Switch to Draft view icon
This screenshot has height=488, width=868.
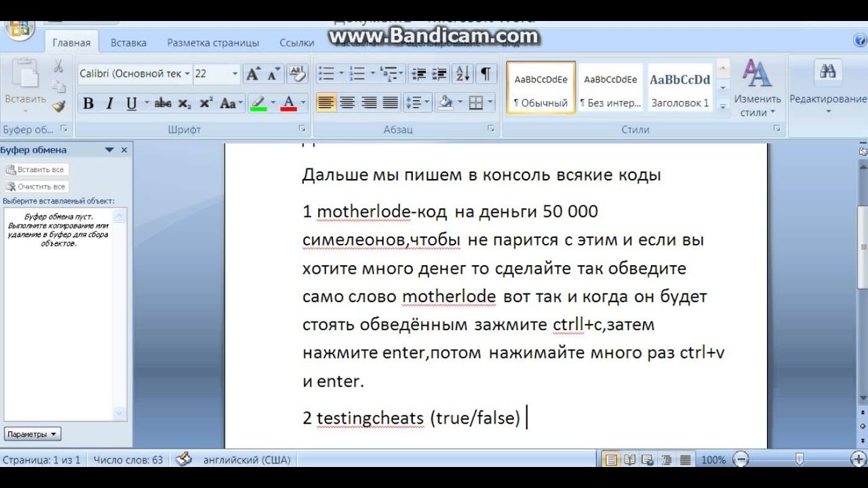[x=684, y=460]
